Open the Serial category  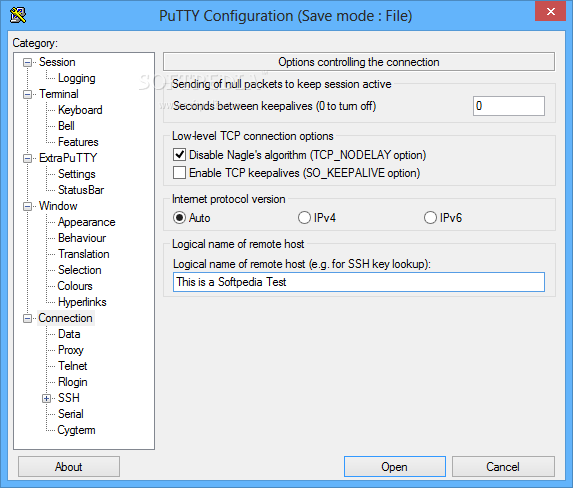[x=71, y=414]
